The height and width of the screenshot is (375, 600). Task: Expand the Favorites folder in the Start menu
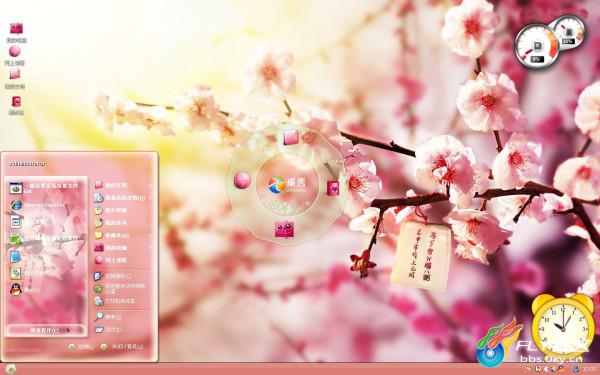coord(122,235)
